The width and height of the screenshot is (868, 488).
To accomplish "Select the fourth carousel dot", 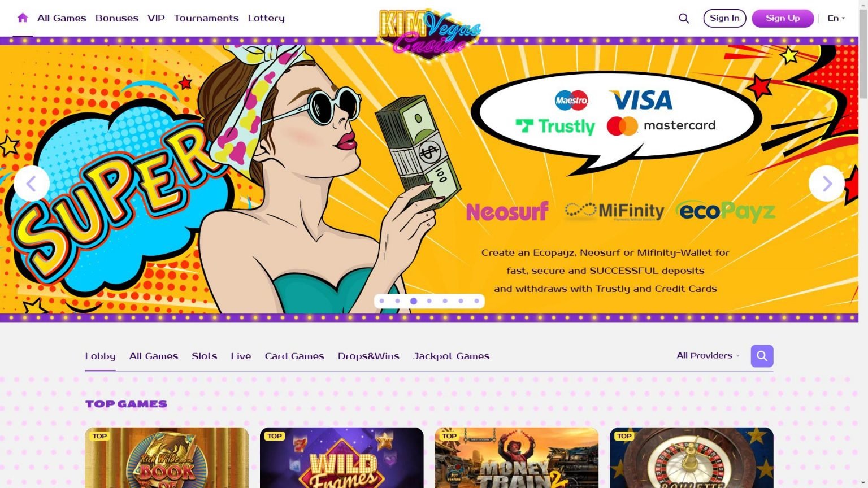I will (429, 301).
